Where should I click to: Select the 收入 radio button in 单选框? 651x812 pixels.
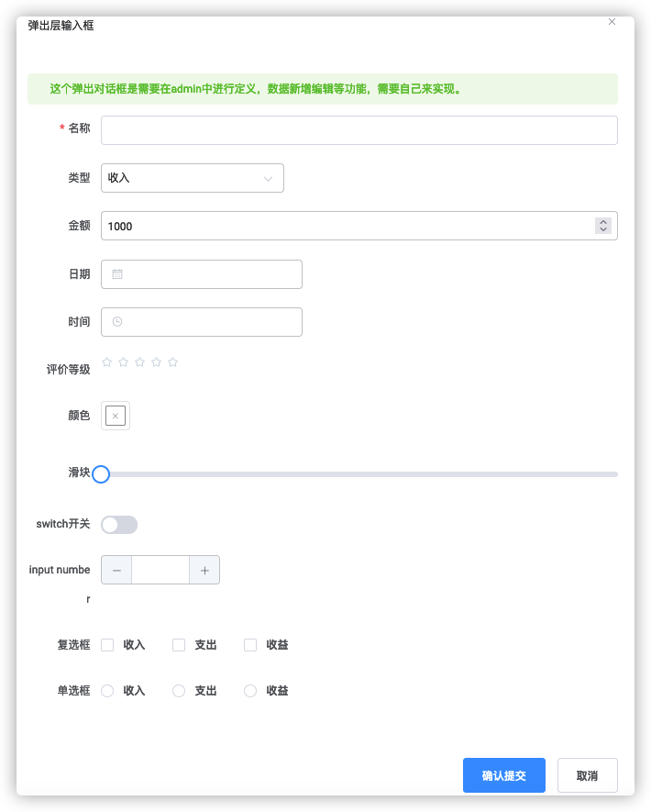coord(107,691)
